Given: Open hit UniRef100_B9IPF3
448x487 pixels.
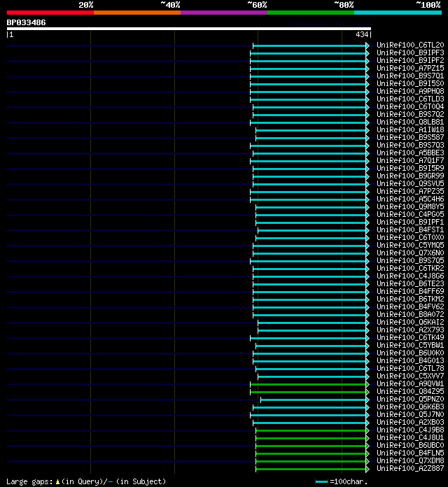Looking at the screenshot, I should 410,52.
